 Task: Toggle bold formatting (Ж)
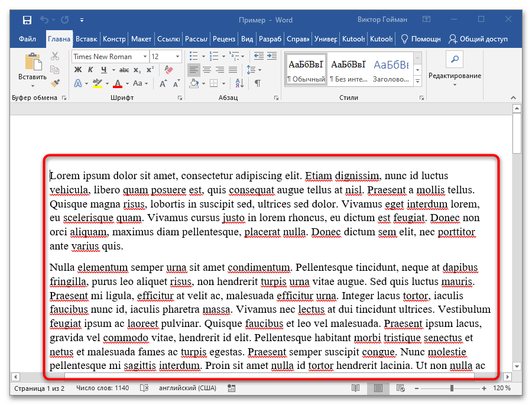click(77, 70)
